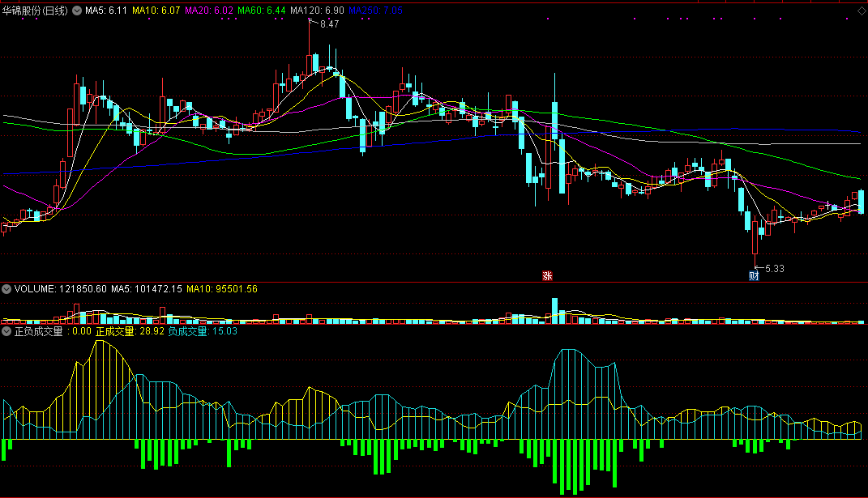
Task: Click the 5.33 low price label
Action: [775, 268]
